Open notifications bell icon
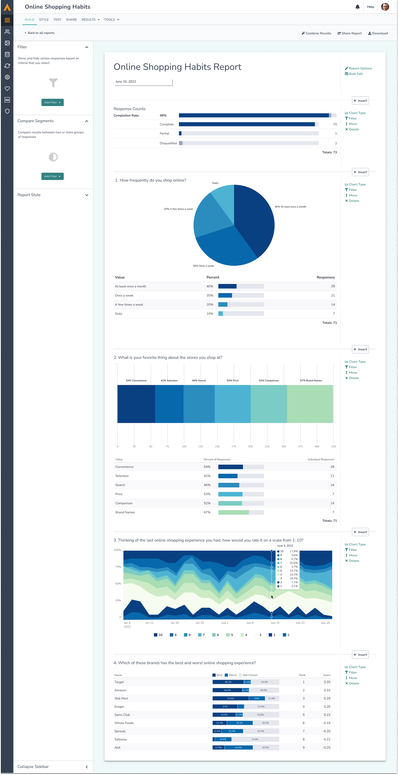Viewport: 398px width, 775px height. 357,7
